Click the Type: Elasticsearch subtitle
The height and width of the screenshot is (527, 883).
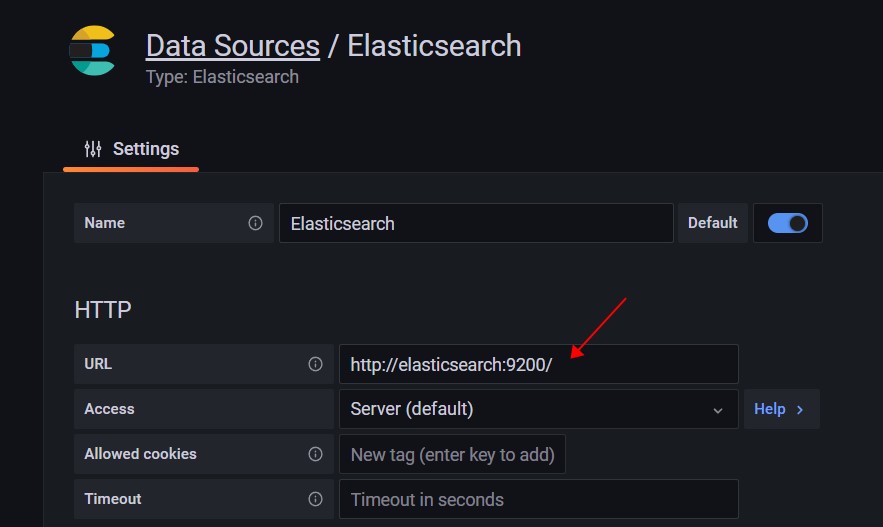pyautogui.click(x=222, y=77)
